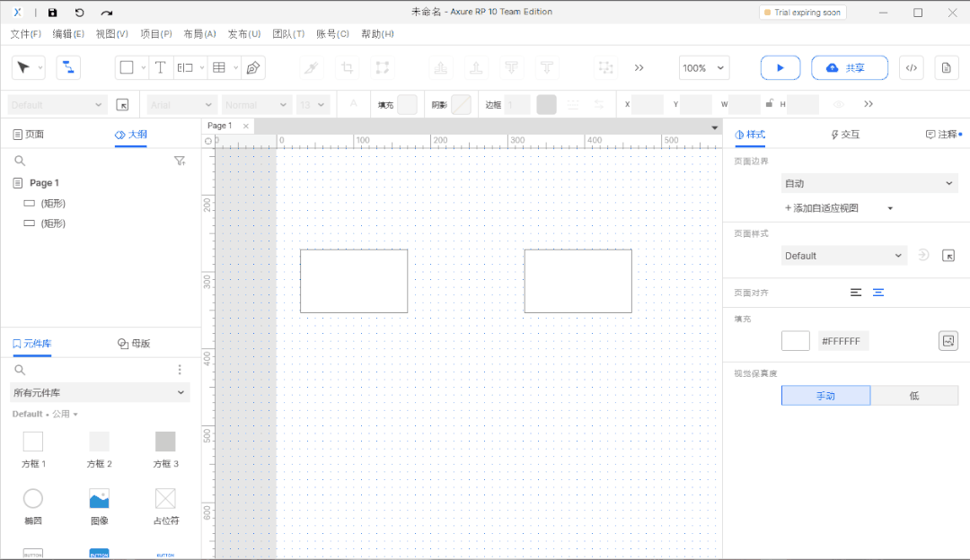Screen dimensions: 970x560
Task: Open the 自动 page dimensions dropdown
Action: pyautogui.click(x=869, y=184)
